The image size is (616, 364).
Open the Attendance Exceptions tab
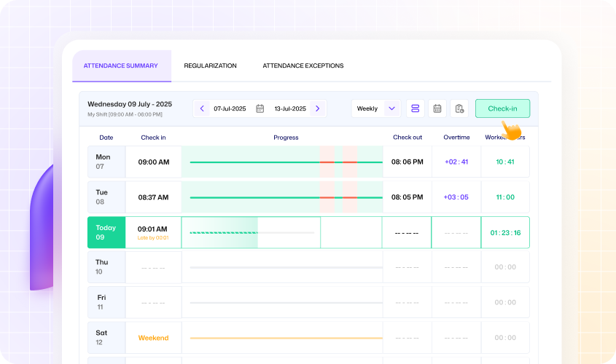[x=303, y=66]
